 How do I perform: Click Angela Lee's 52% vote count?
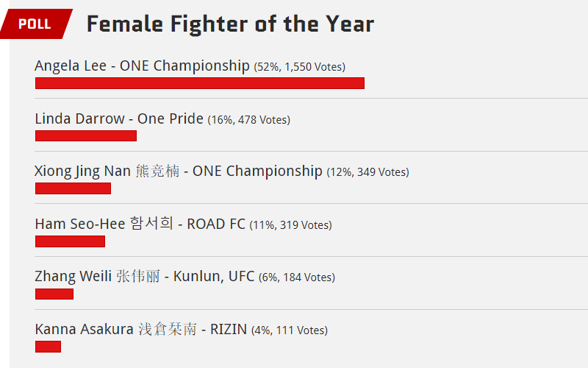300,67
